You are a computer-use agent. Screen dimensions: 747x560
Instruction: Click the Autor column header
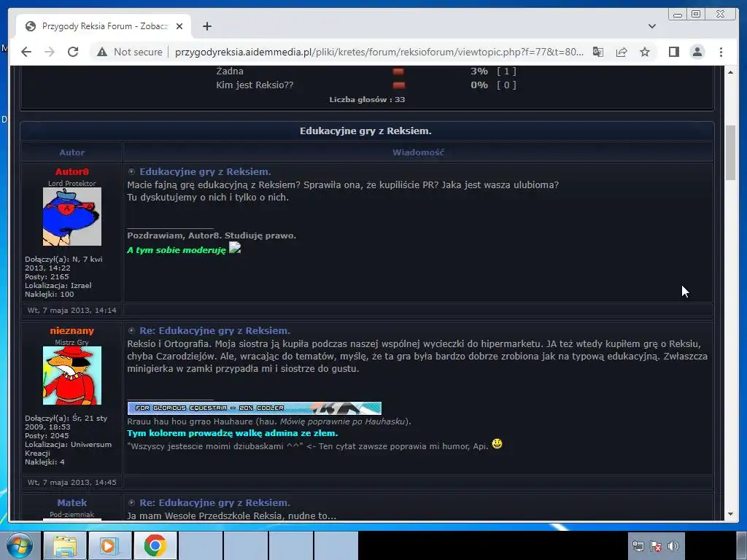click(x=72, y=152)
